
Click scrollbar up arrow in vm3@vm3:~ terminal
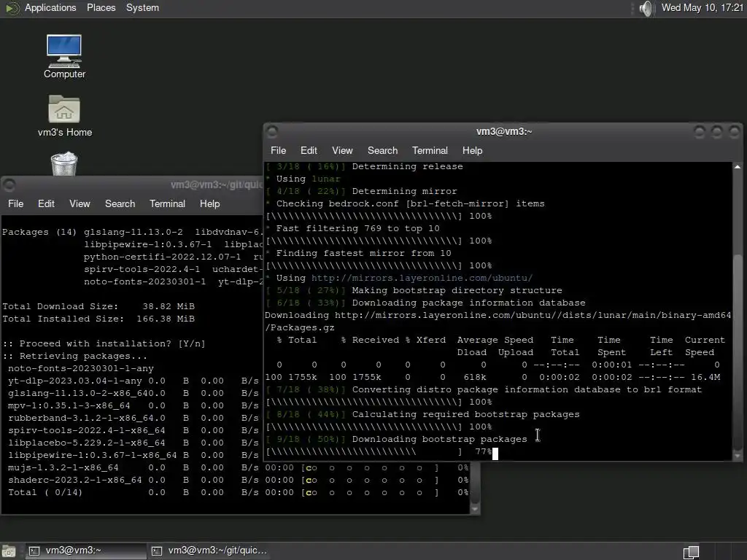tap(738, 167)
